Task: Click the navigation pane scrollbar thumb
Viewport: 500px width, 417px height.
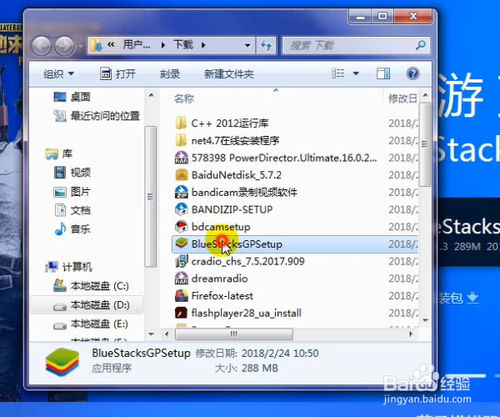Action: pyautogui.click(x=151, y=197)
